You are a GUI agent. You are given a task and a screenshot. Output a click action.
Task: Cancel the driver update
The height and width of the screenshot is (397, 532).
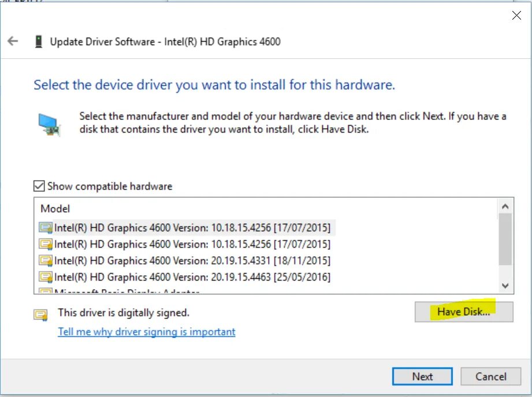(x=490, y=376)
